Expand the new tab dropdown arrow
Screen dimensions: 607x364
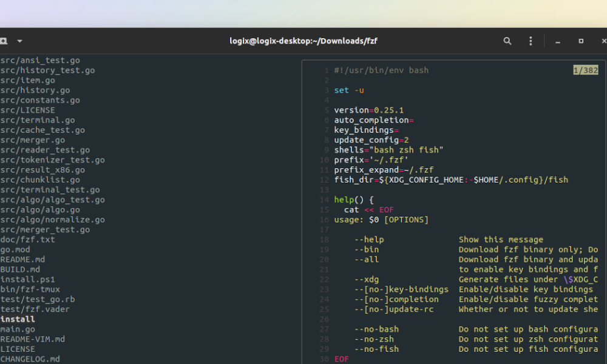20,41
